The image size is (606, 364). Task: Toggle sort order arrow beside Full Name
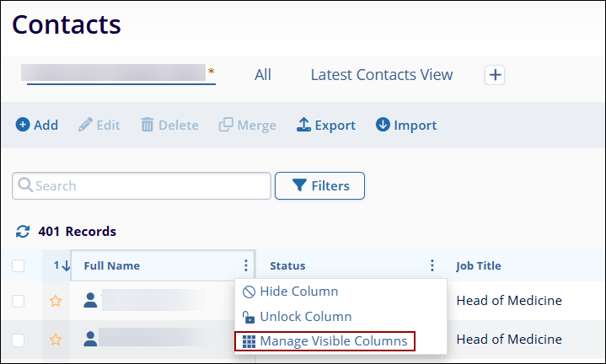pyautogui.click(x=66, y=266)
